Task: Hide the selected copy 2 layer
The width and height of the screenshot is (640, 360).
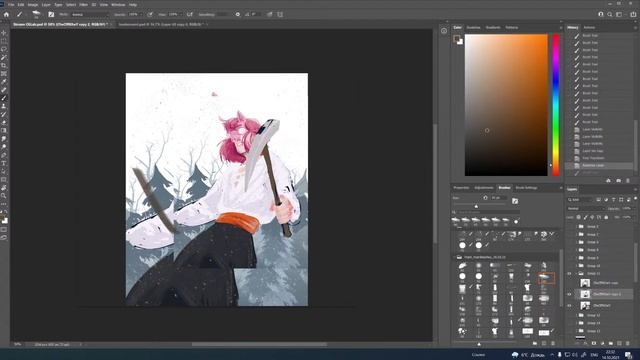Action: [569, 294]
